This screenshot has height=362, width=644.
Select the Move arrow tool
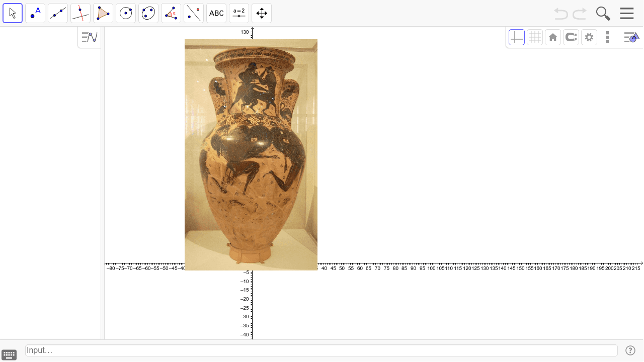click(13, 13)
